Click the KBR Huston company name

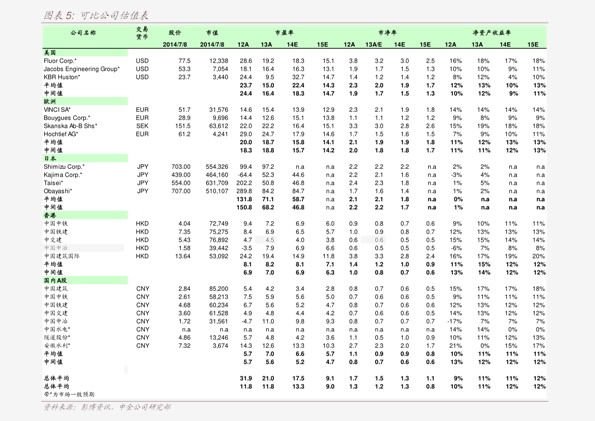(62, 77)
